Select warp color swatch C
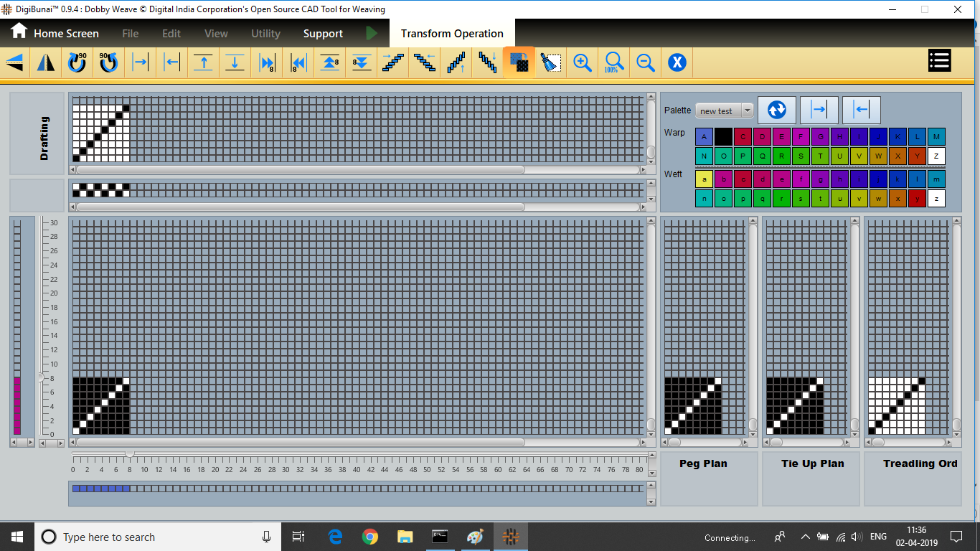The image size is (980, 551). click(743, 136)
